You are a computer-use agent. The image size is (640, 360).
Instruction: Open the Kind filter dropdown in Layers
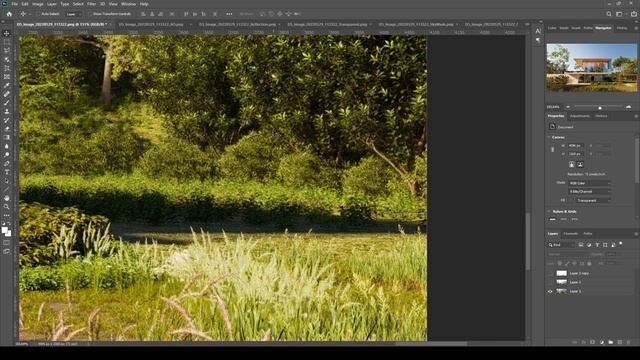point(561,245)
